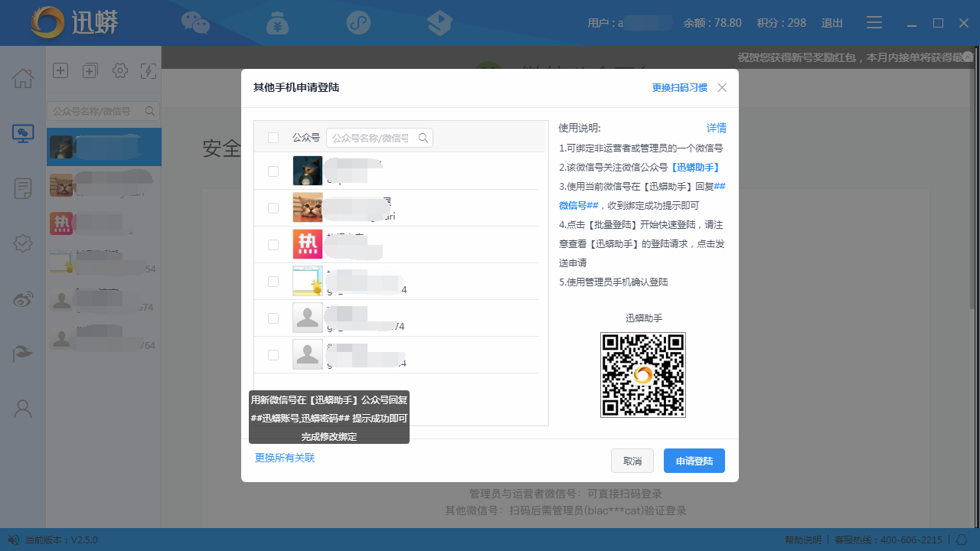This screenshot has height=551, width=980.
Task: Click the 客服热线：400-606-2215 text
Action: (888, 540)
